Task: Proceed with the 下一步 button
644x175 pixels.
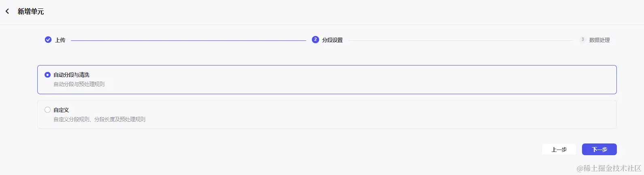Action: [599, 150]
